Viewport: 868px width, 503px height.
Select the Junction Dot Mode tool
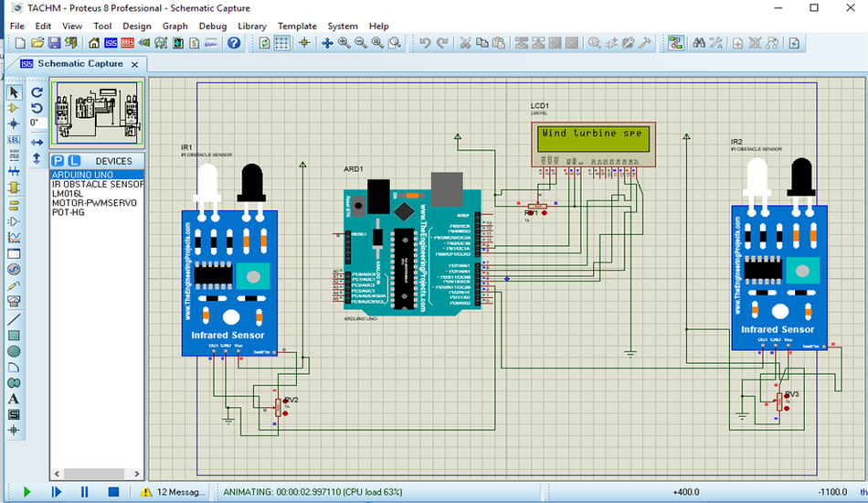14,123
